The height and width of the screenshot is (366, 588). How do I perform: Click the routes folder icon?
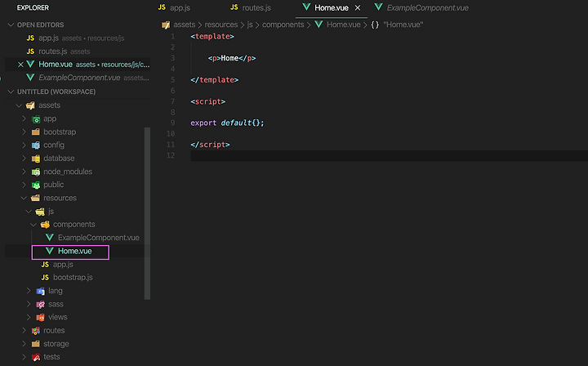(x=36, y=331)
